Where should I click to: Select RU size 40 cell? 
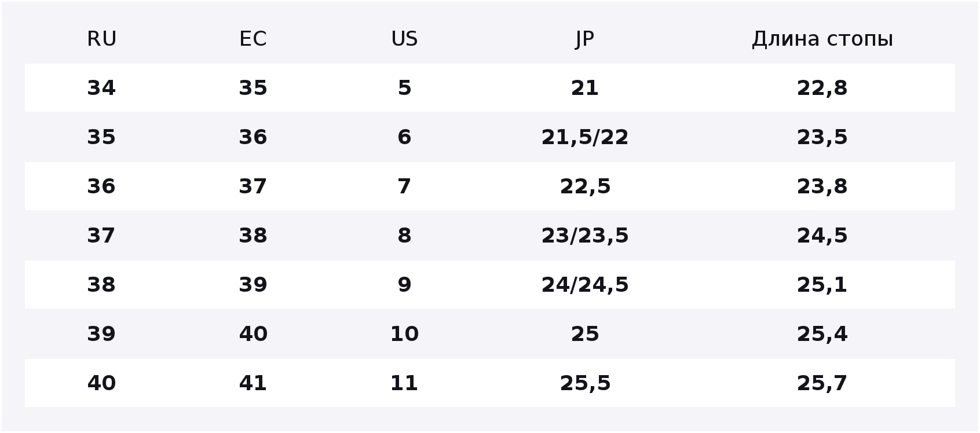(101, 383)
